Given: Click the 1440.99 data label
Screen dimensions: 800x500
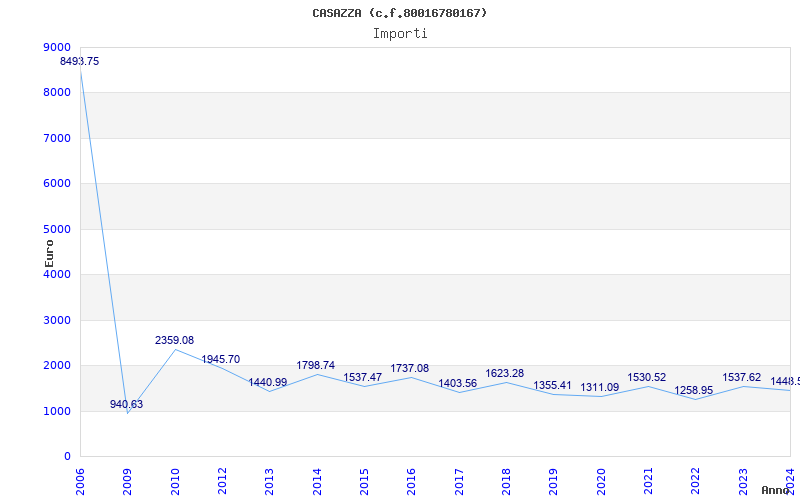Looking at the screenshot, I should click(x=268, y=383).
